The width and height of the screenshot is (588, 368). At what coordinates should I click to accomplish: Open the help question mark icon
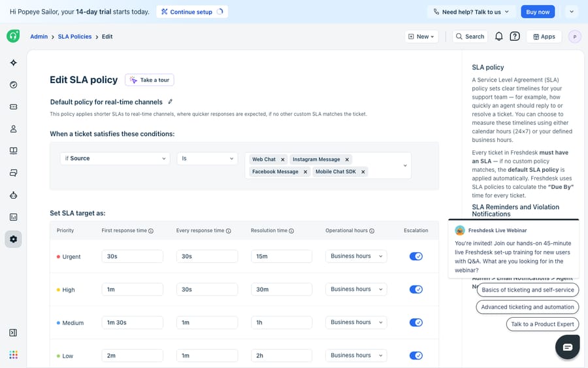(515, 37)
